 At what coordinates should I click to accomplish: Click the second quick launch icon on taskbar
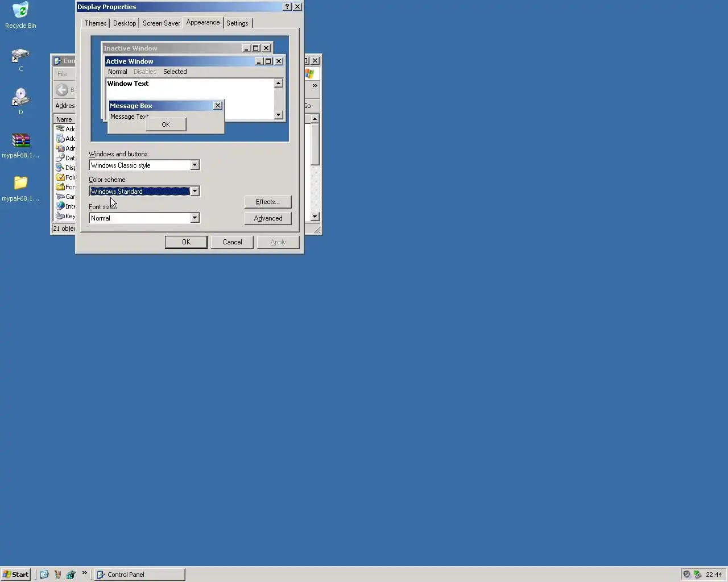(57, 575)
